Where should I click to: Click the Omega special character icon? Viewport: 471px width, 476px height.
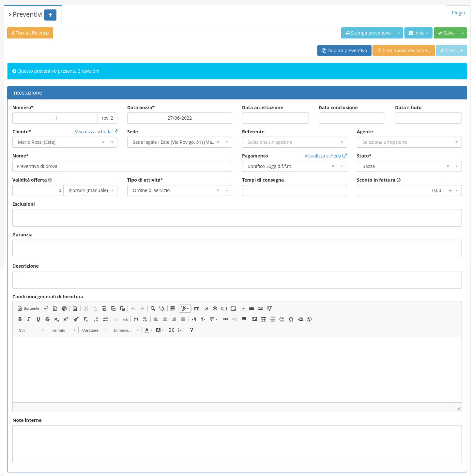tap(291, 320)
